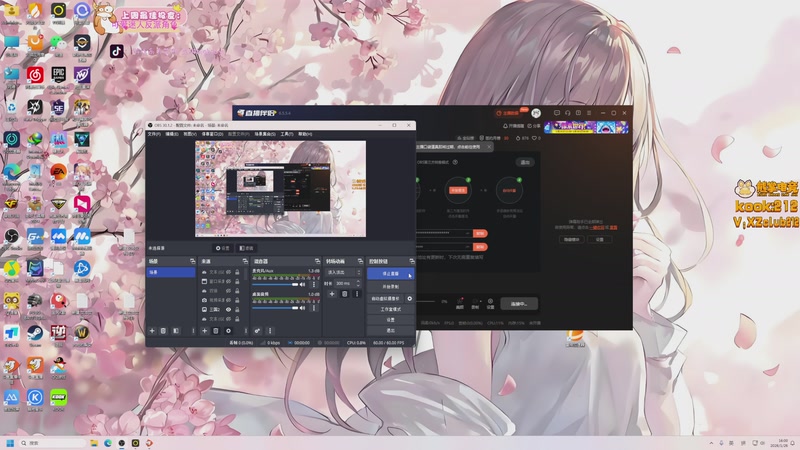Select the highlighted scene in Scenes list
The image size is (800, 450).
coord(171,272)
